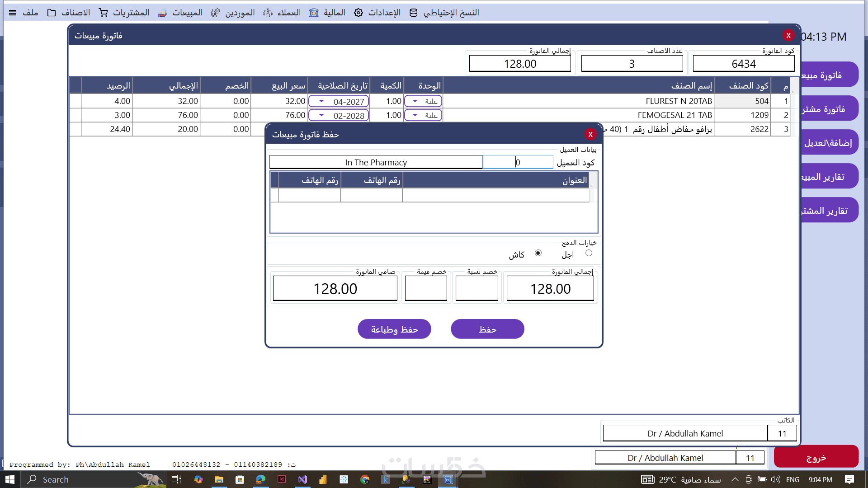Click the settings gear icon
This screenshot has height=488, width=868.
click(358, 13)
